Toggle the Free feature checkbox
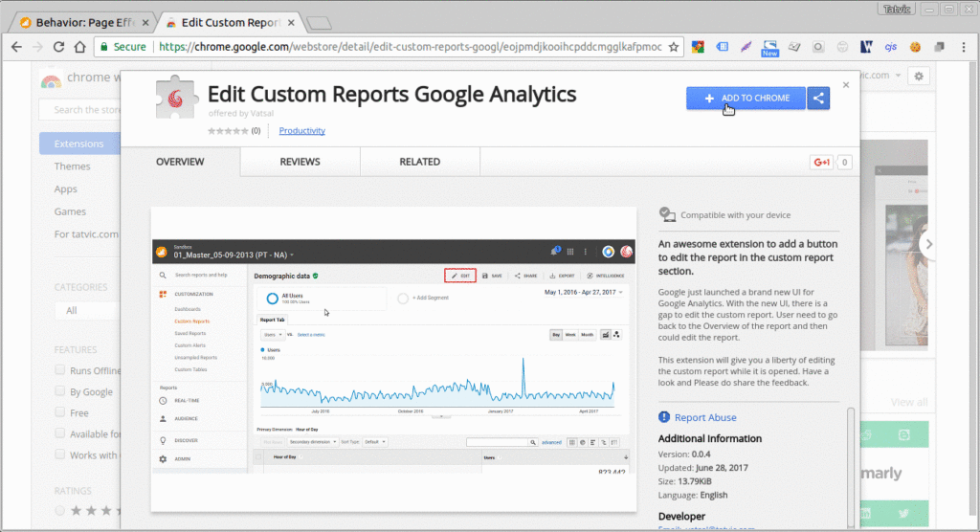Screen dimensions: 980x532 coord(60,412)
